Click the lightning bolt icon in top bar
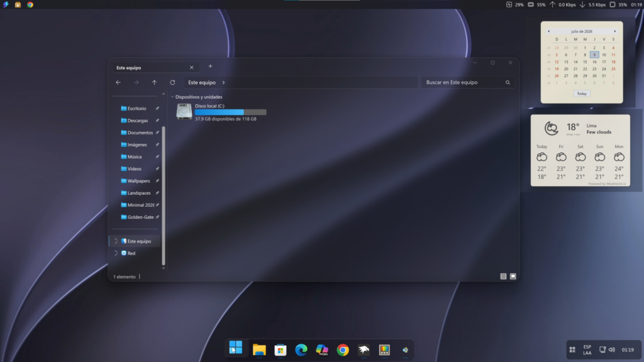The height and width of the screenshot is (362, 644). pos(6,4)
